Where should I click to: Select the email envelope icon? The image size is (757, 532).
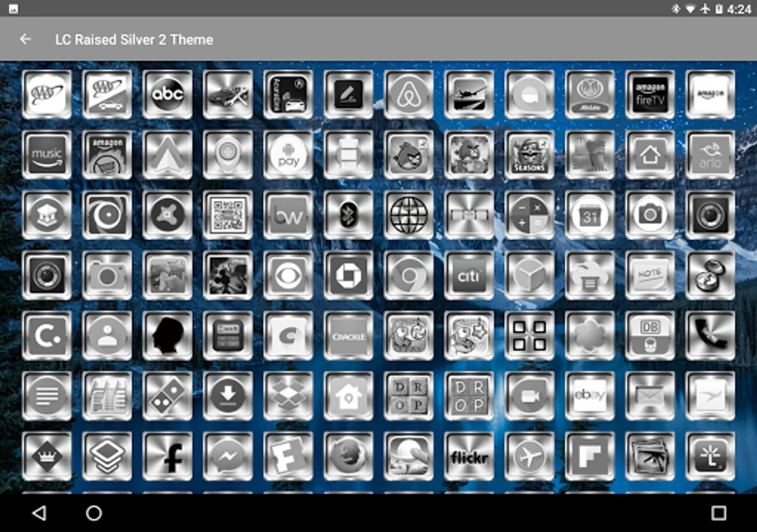[650, 396]
